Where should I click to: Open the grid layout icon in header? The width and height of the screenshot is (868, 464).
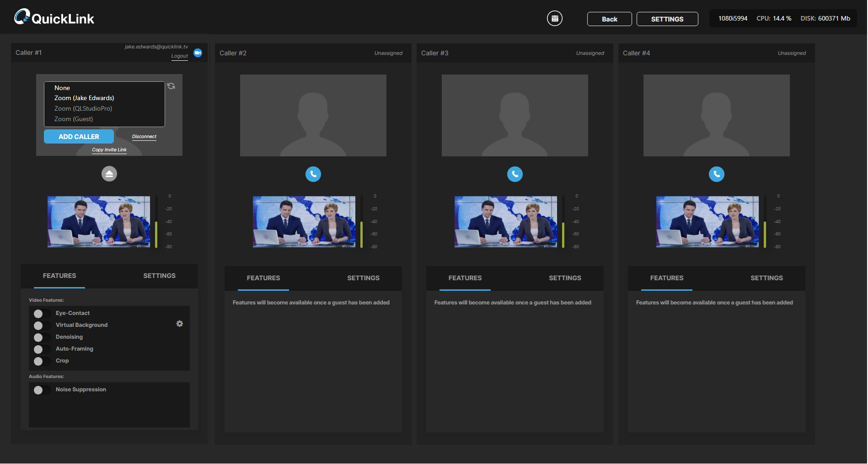[x=555, y=18]
